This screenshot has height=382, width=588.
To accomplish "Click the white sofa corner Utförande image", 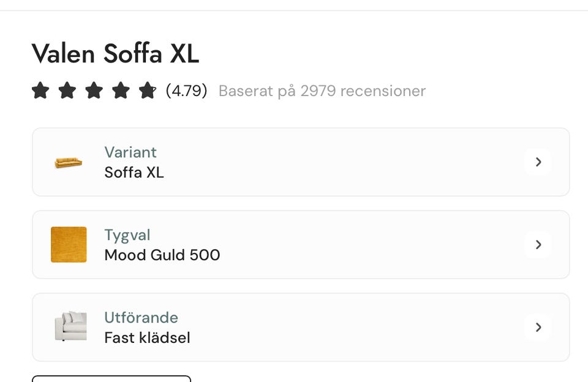I will (70, 326).
